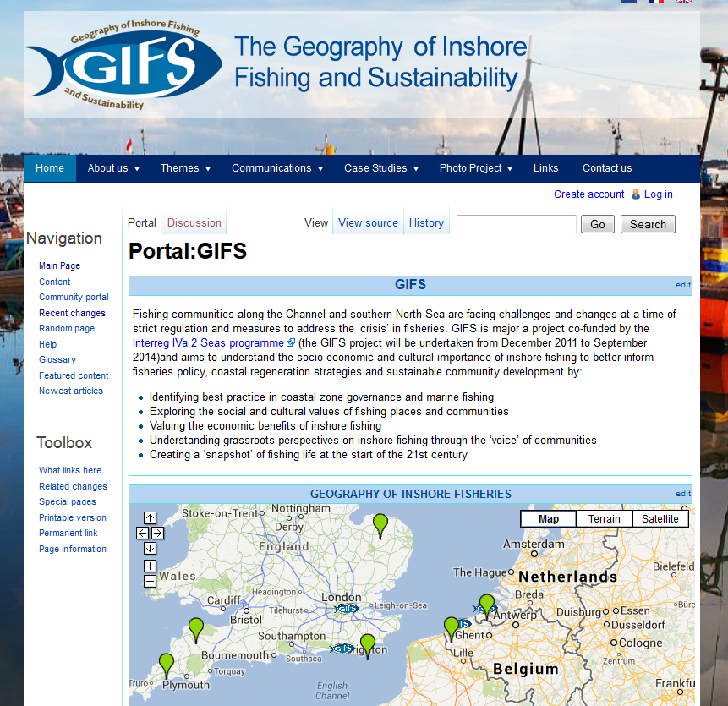Switch to the History tab
Viewport: 728px width, 706px height.
[x=426, y=223]
